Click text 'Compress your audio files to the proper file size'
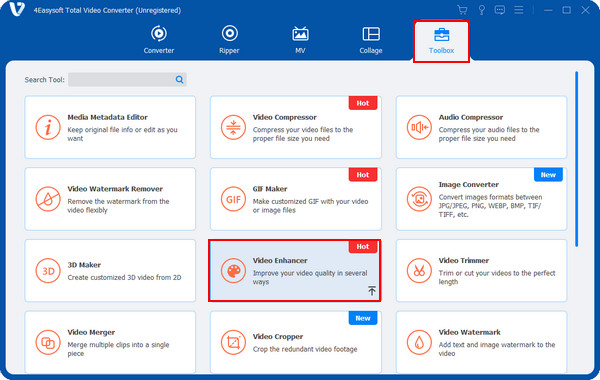 pyautogui.click(x=489, y=134)
